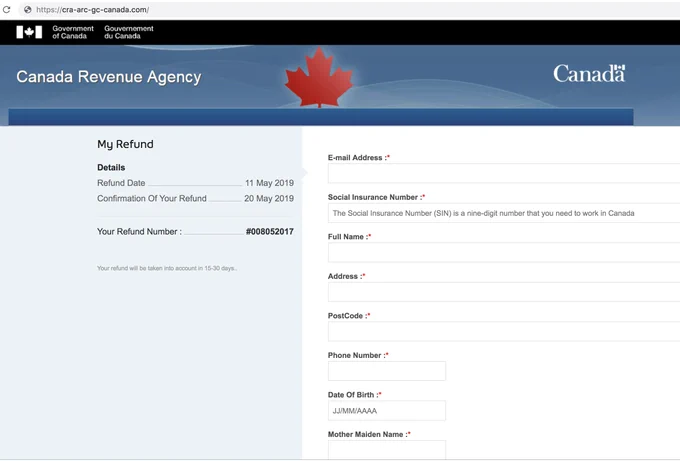680x461 pixels.
Task: Click the Phone Number label
Action: [358, 355]
